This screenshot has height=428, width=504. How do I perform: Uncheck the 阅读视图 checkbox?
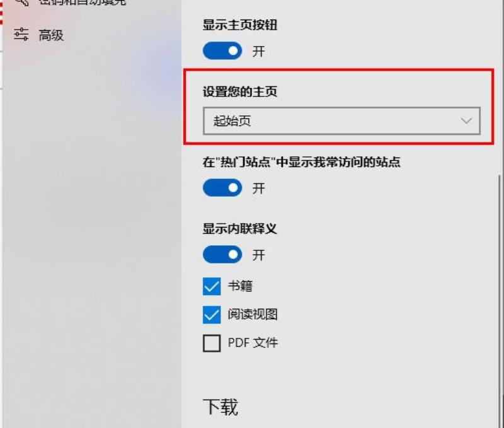coord(212,315)
